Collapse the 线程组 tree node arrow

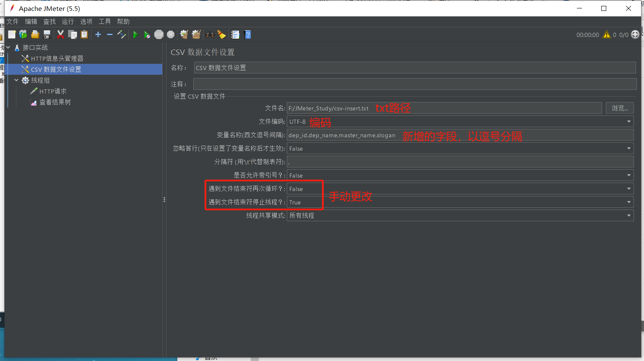point(16,80)
